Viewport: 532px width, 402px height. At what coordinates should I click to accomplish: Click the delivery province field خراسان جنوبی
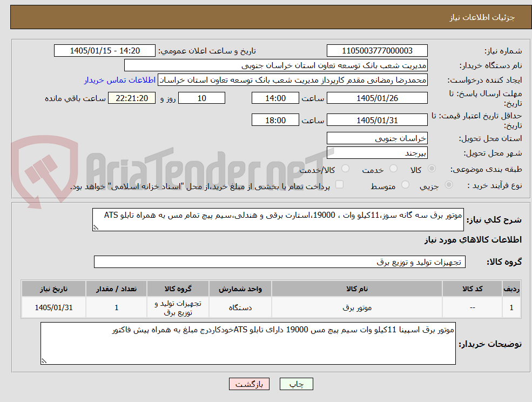tap(377, 138)
